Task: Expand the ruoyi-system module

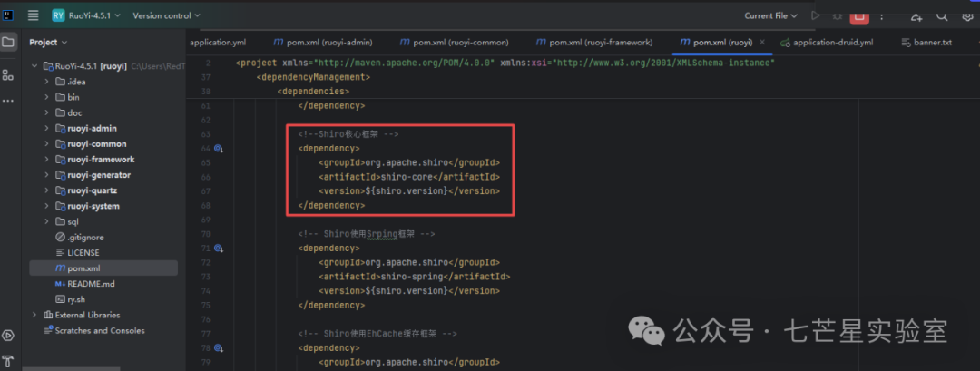Action: (46, 206)
